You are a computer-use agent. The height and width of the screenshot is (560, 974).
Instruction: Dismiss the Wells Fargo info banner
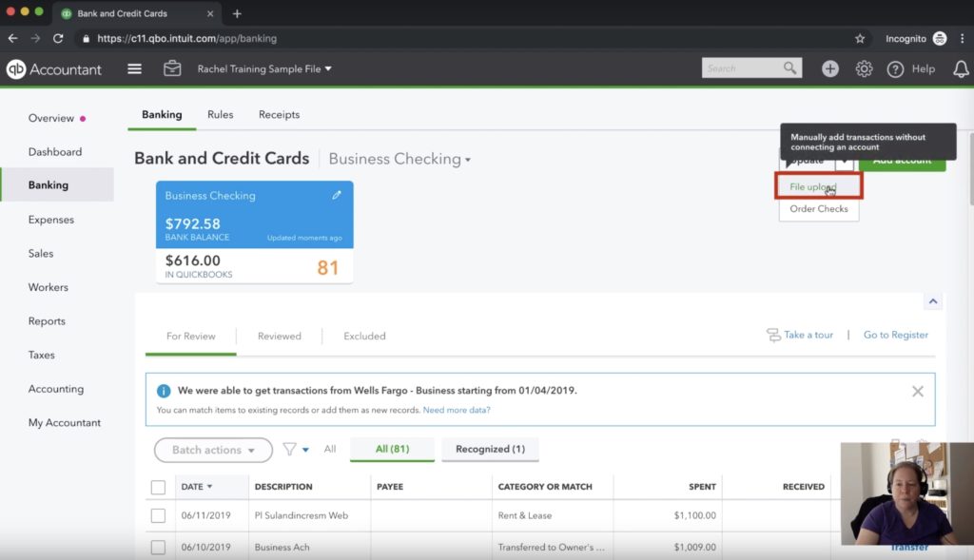click(x=918, y=391)
